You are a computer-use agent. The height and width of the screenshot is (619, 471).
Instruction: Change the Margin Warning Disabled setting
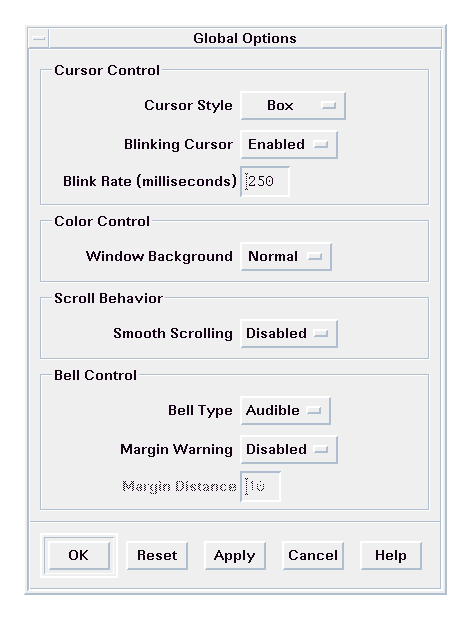click(289, 450)
